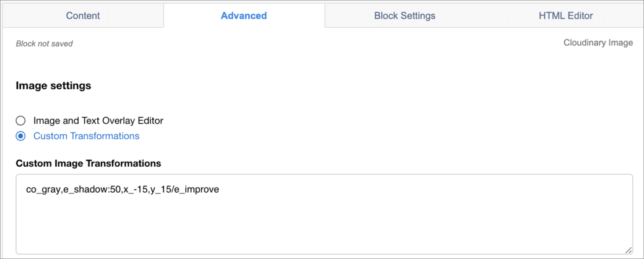Click the Cloudinary Image block type label

coord(598,43)
